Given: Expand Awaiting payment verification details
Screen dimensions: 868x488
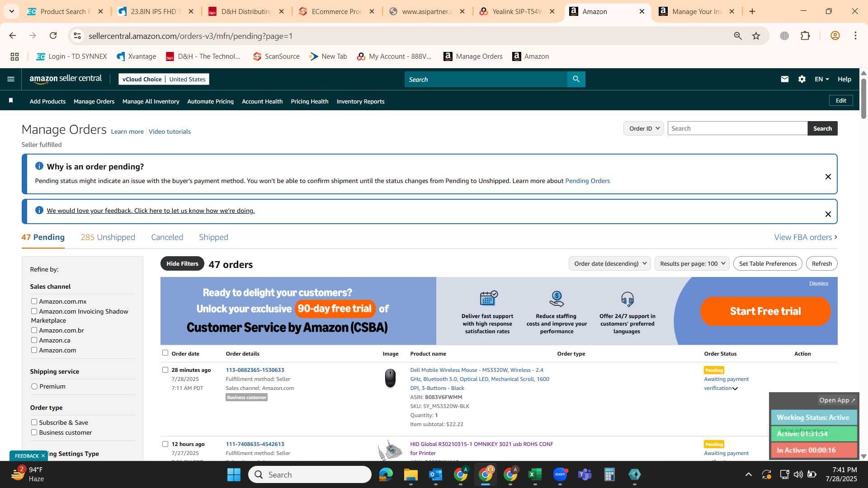Looking at the screenshot, I should 735,389.
